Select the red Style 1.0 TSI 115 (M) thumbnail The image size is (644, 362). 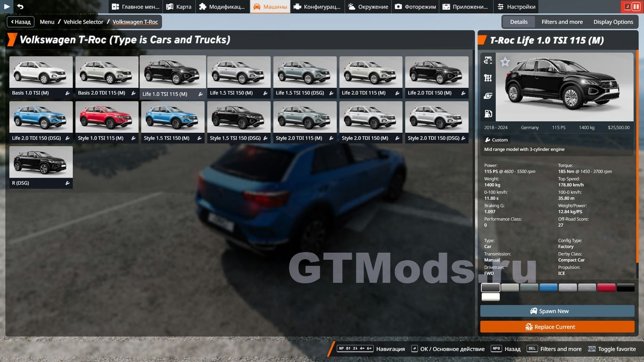[x=107, y=117]
